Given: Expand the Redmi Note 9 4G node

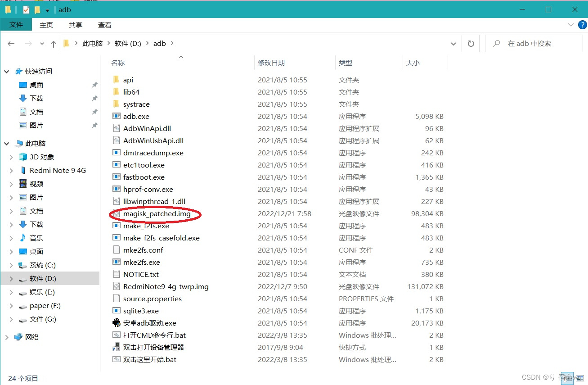Looking at the screenshot, I should 12,170.
